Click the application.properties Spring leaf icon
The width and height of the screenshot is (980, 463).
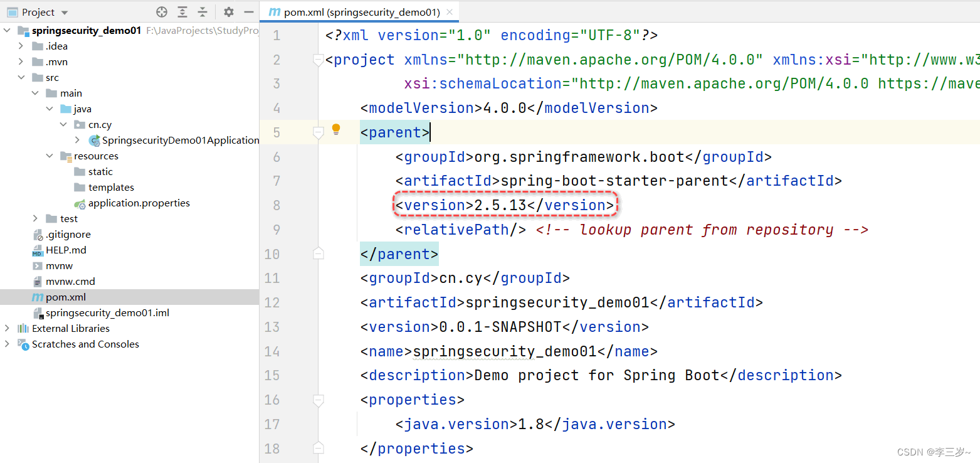point(80,203)
